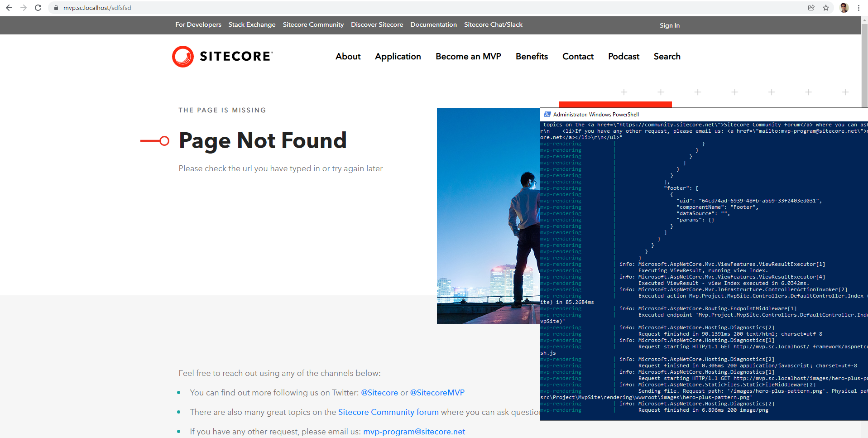868x438 pixels.
Task: Open the @Sitecore Twitter link
Action: tap(379, 393)
